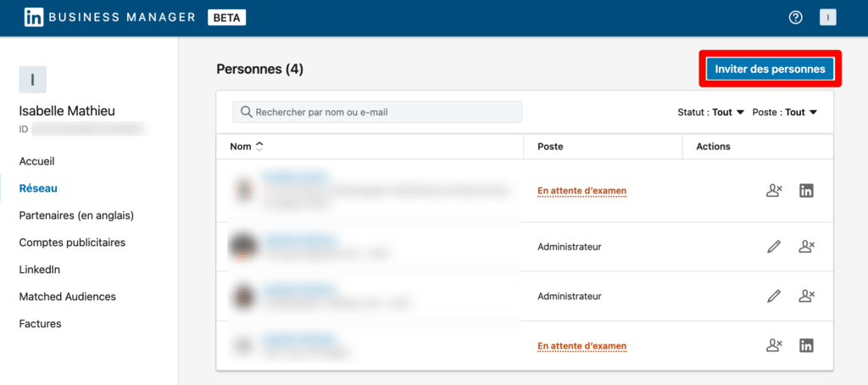This screenshot has height=385, width=868.
Task: Click the search by name or e-mail field
Action: [377, 112]
